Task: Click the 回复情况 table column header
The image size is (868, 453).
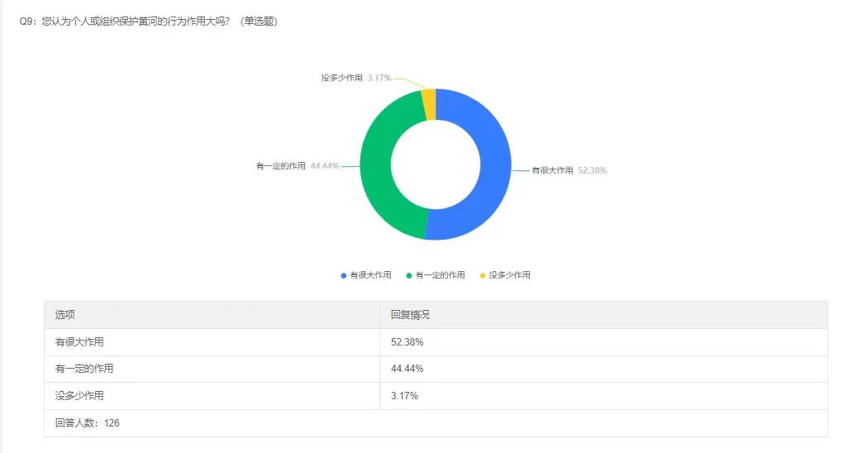Action: click(x=410, y=315)
